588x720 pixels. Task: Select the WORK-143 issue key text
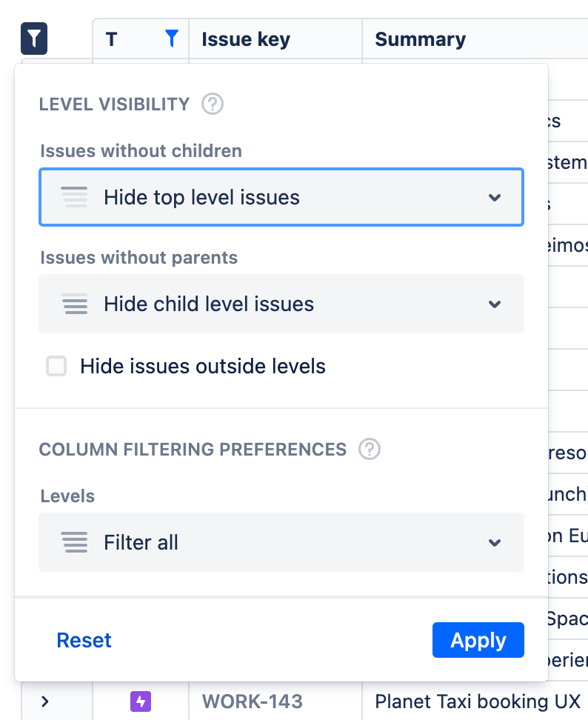(x=252, y=701)
